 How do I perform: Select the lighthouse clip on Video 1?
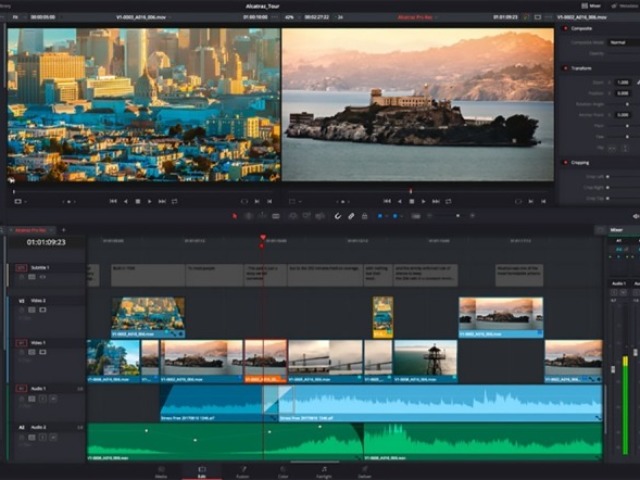click(x=425, y=361)
